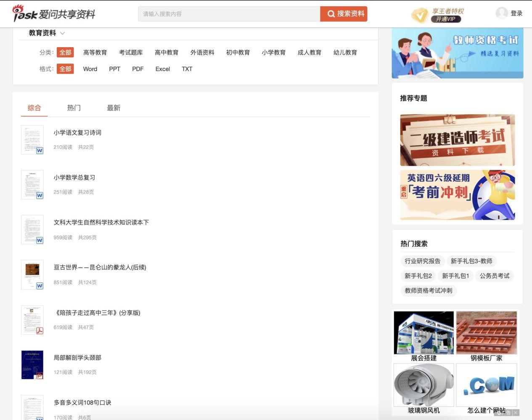This screenshot has width=532, height=420.
Task: Filter by PPT format
Action: 115,69
